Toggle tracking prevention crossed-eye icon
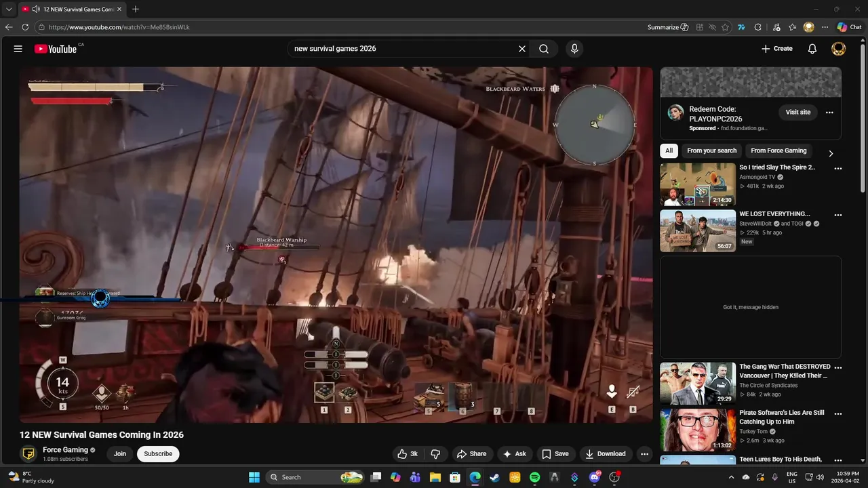 [x=712, y=27]
